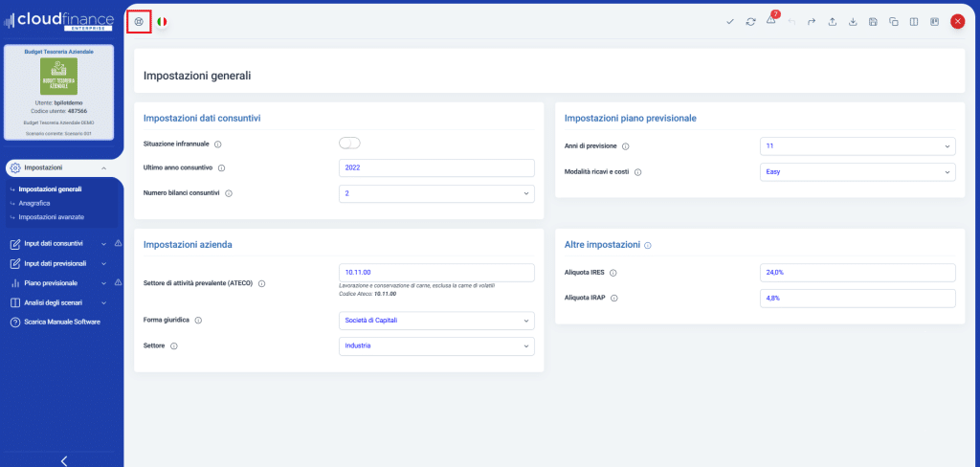Click warning triangle beside Input dati consuntivi
This screenshot has width=980, height=467.
pyautogui.click(x=118, y=244)
